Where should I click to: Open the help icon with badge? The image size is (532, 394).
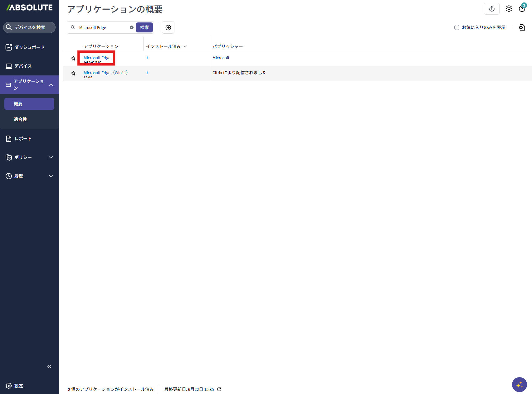522,8
